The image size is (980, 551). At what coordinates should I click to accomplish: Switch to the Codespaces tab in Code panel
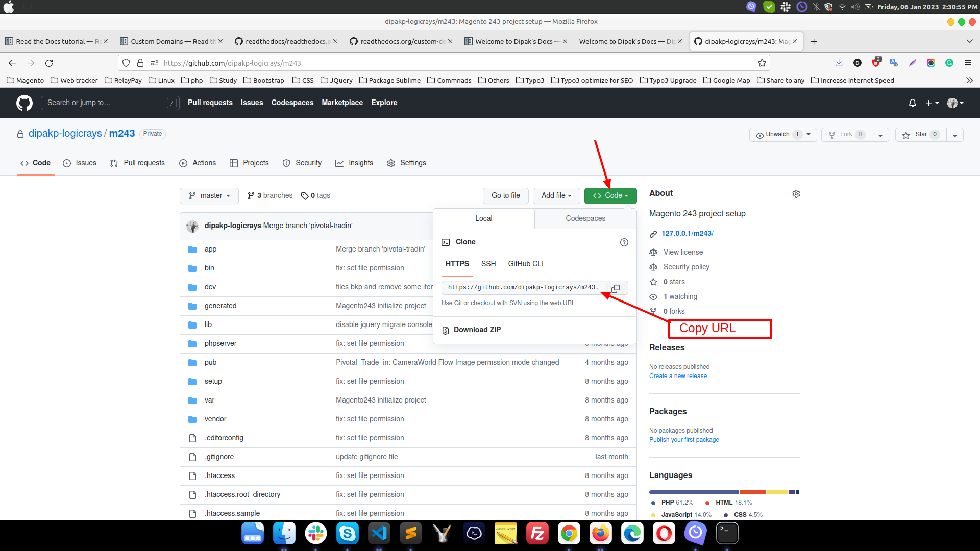point(585,218)
